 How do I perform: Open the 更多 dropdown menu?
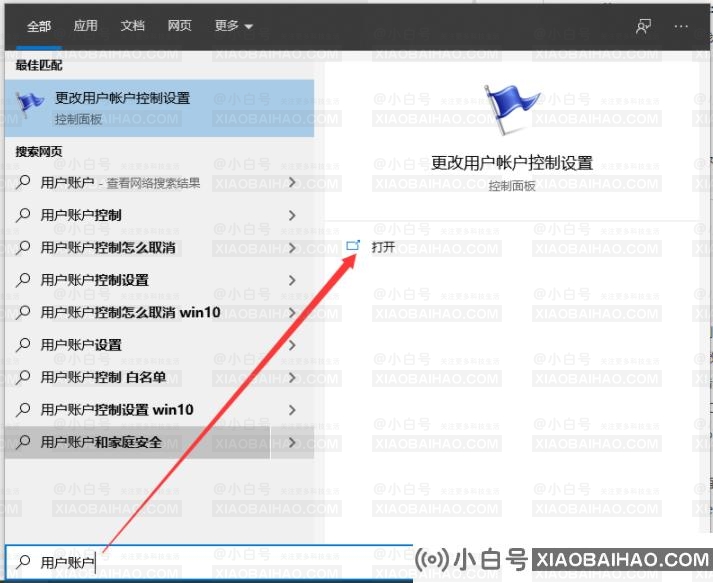(233, 26)
